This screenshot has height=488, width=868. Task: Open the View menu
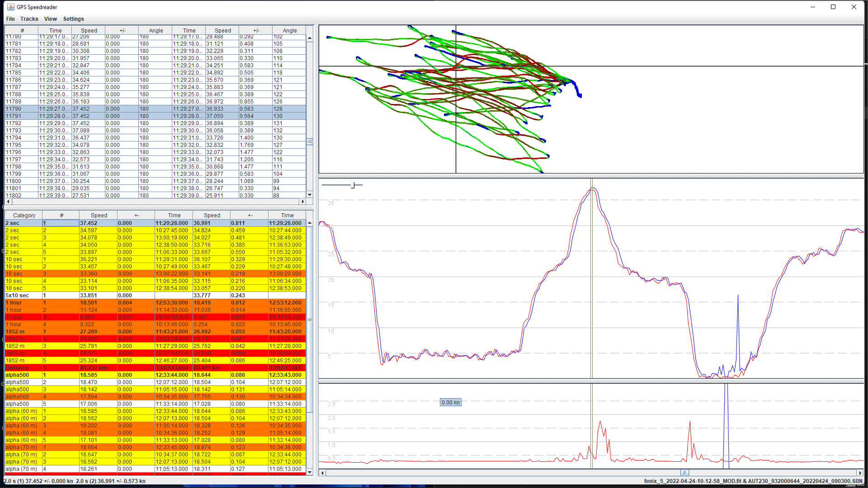coord(50,19)
